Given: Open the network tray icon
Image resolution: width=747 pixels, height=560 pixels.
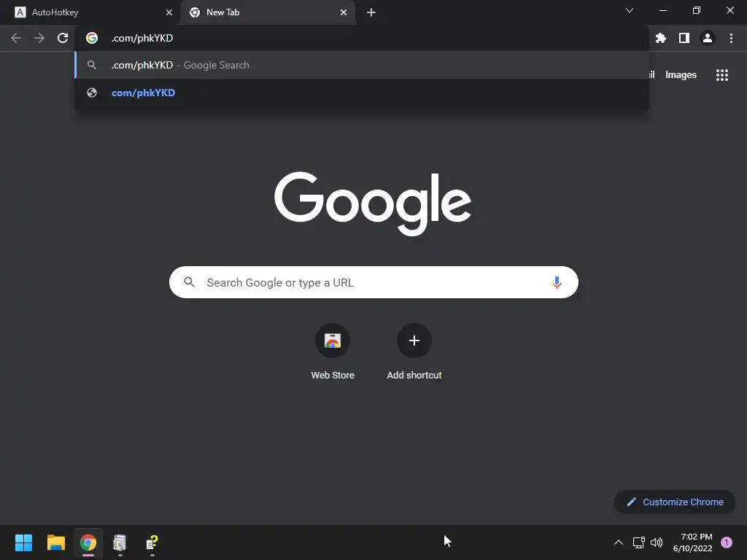Looking at the screenshot, I should (x=638, y=542).
